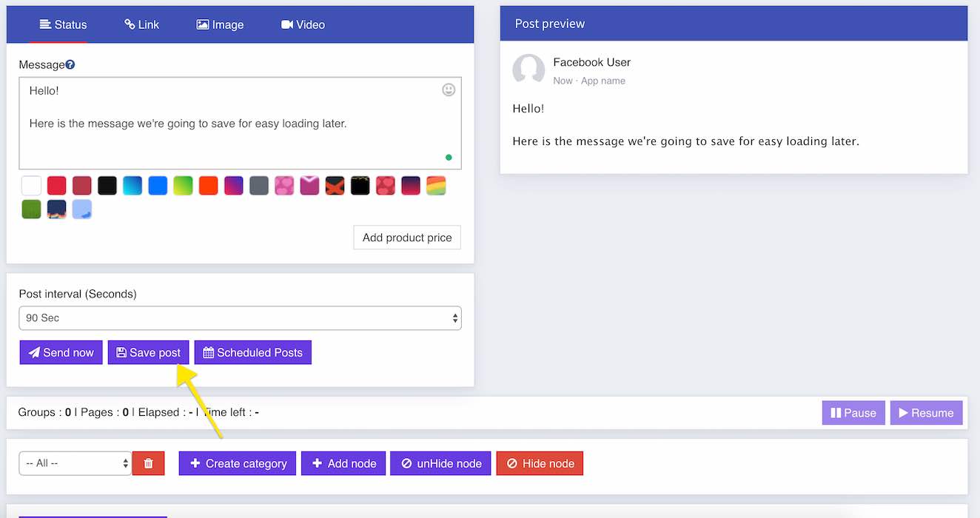This screenshot has height=518, width=980.
Task: Open the emoji picker smiley icon
Action: click(x=449, y=90)
